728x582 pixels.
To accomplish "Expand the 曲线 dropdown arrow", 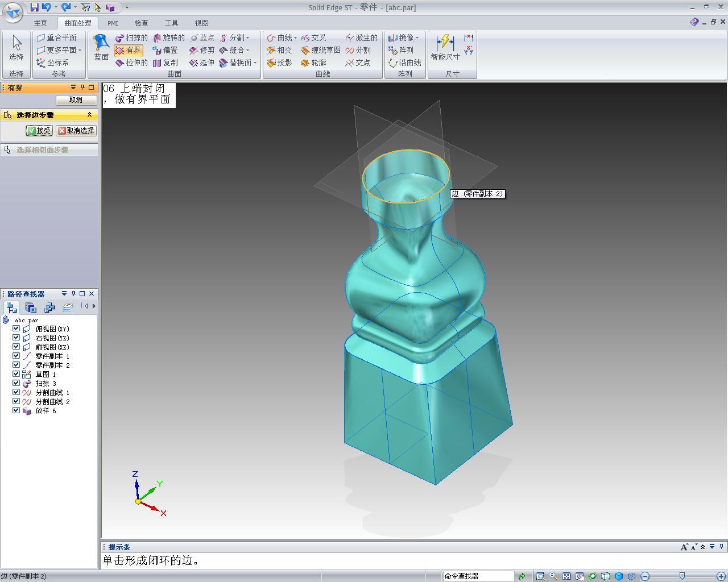I will (x=295, y=38).
